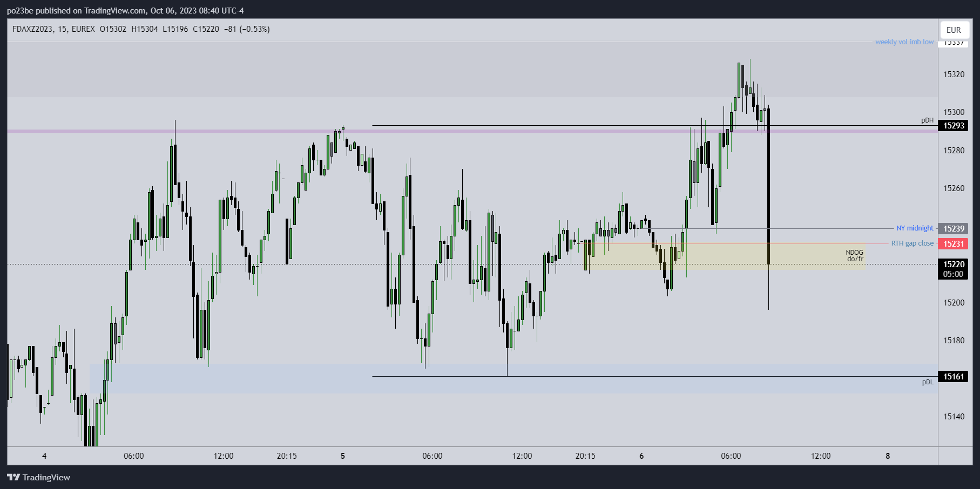The height and width of the screenshot is (489, 980).
Task: Click the TradingView logo icon
Action: pyautogui.click(x=13, y=477)
